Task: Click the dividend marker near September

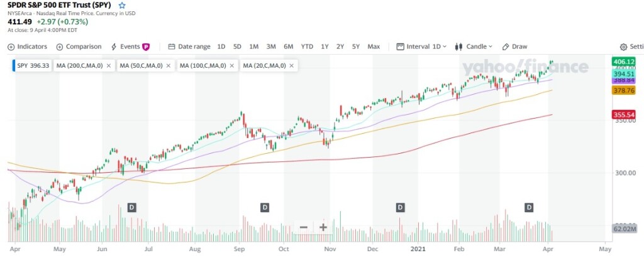Action: point(265,207)
